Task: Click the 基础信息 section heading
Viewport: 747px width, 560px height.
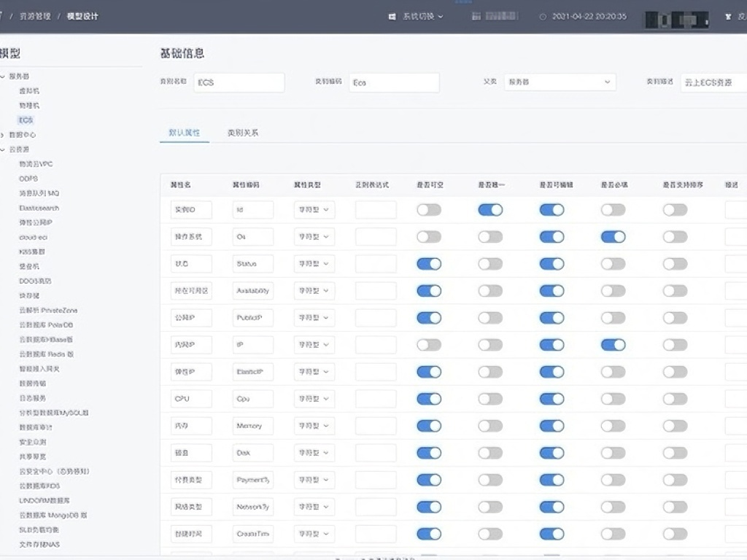Action: click(x=182, y=53)
